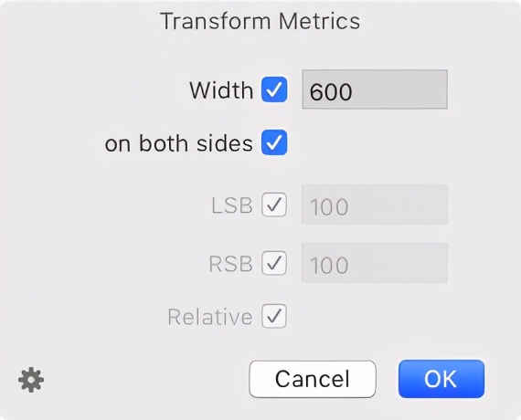This screenshot has width=521, height=420.
Task: Toggle the on both sides checkbox
Action: click(274, 142)
